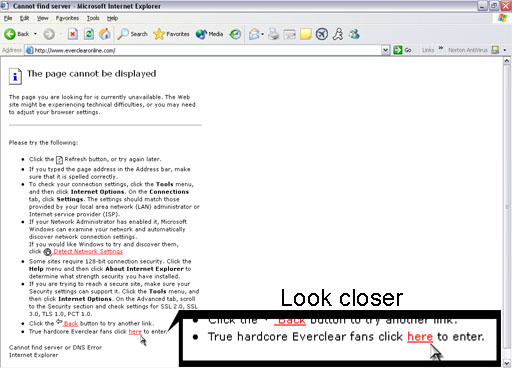This screenshot has height=368, width=512.
Task: Click the History icon
Action: [235, 34]
